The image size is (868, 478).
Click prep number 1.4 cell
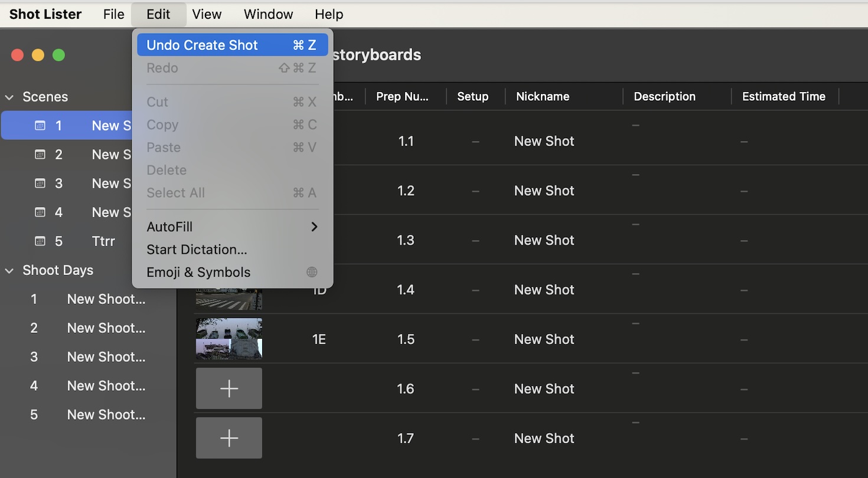coord(406,290)
